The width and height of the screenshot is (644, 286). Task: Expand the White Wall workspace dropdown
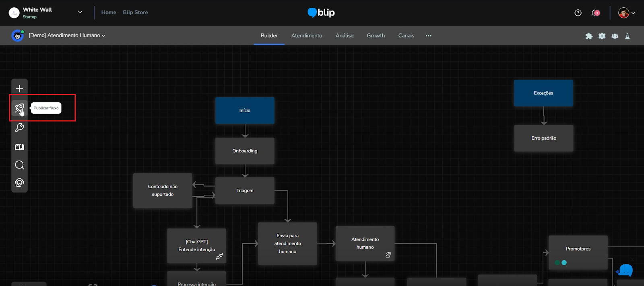(80, 12)
